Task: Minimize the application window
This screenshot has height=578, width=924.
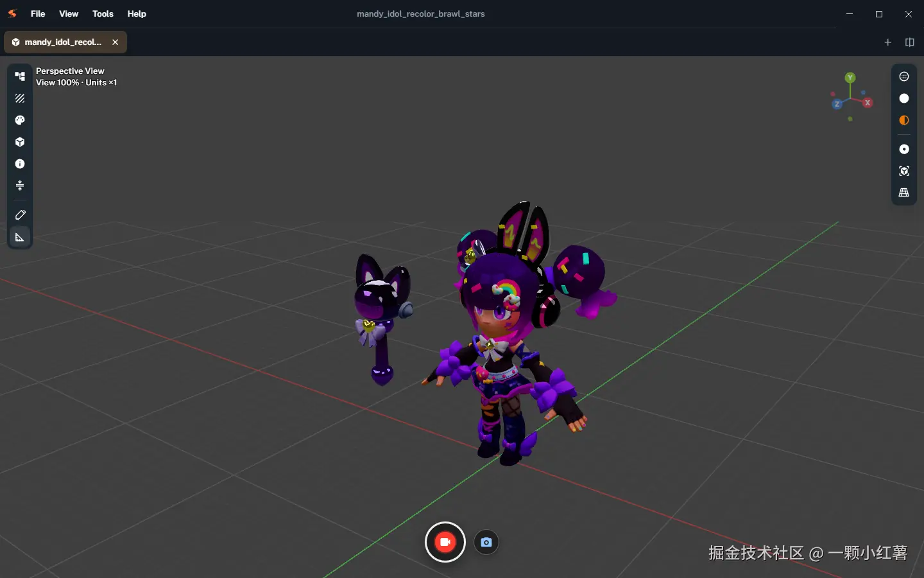Action: click(x=850, y=13)
